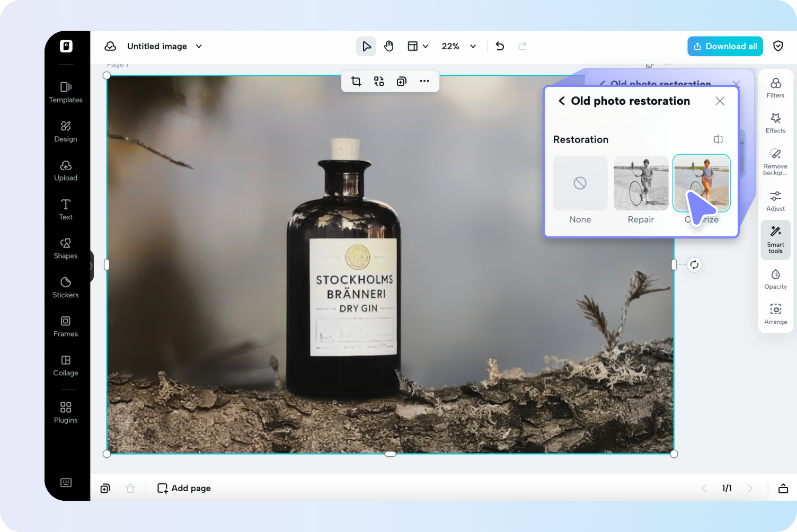Open Remove background tool

[x=776, y=162]
